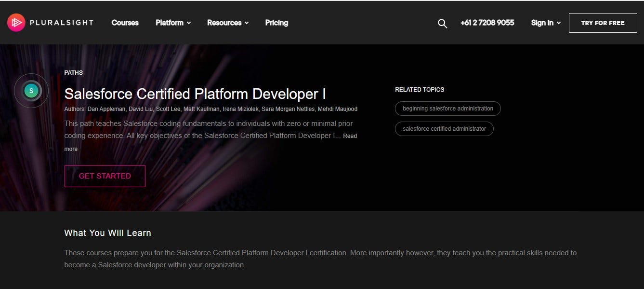The image size is (644, 289).
Task: Click the Salesforce path badge icon
Action: pos(31,90)
